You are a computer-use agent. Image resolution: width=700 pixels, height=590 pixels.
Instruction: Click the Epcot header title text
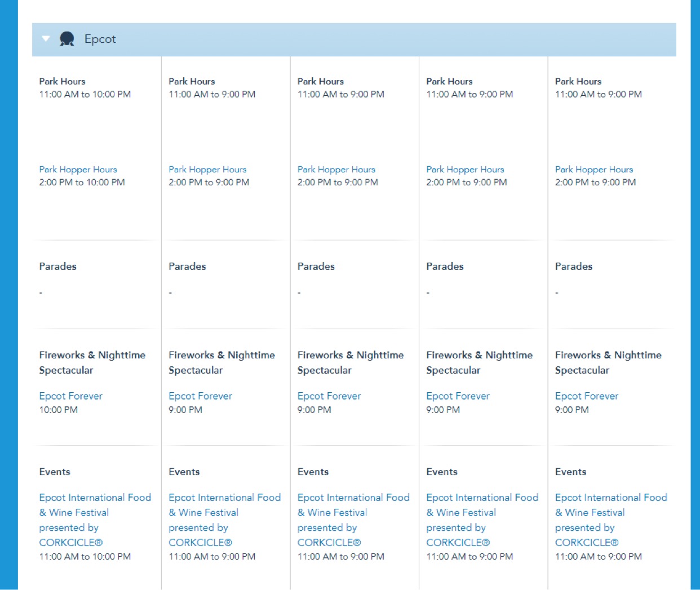[100, 39]
